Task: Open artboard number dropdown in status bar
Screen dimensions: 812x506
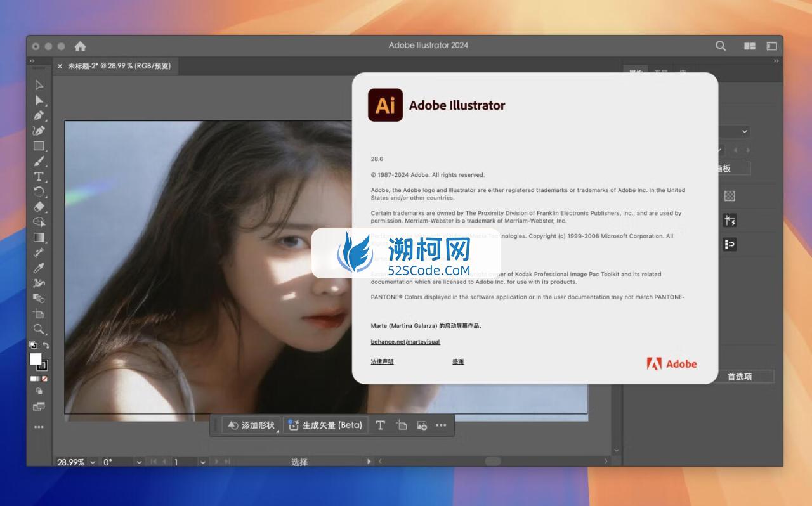Action: coord(203,462)
